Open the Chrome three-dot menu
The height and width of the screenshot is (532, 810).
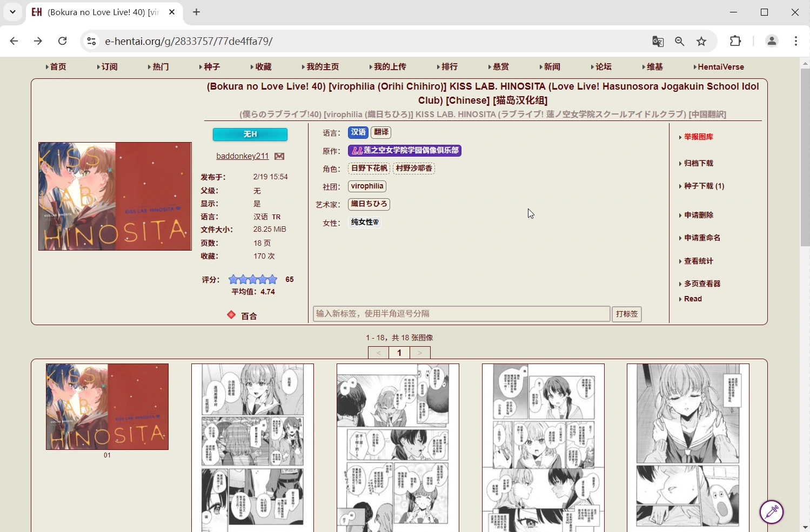click(796, 41)
